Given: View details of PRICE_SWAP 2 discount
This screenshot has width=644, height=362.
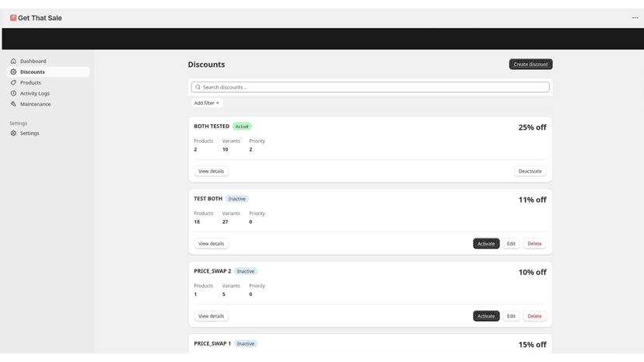Looking at the screenshot, I should (x=211, y=316).
